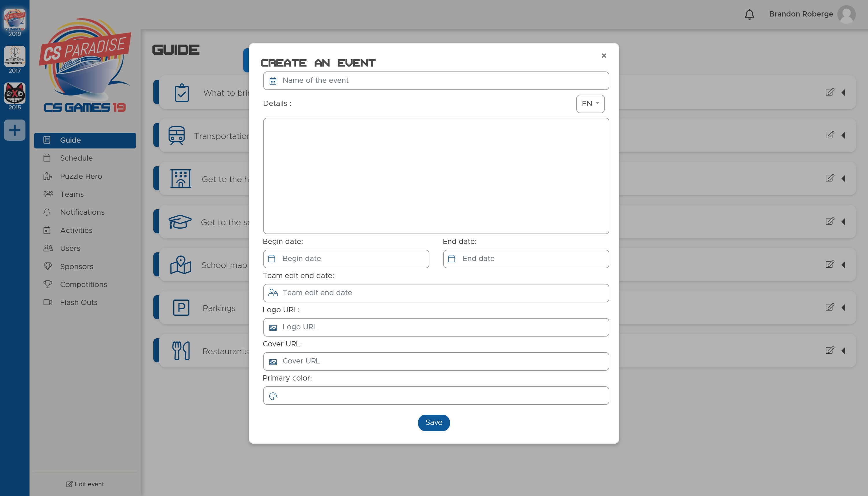Click the Parkings P icon

pos(181,308)
